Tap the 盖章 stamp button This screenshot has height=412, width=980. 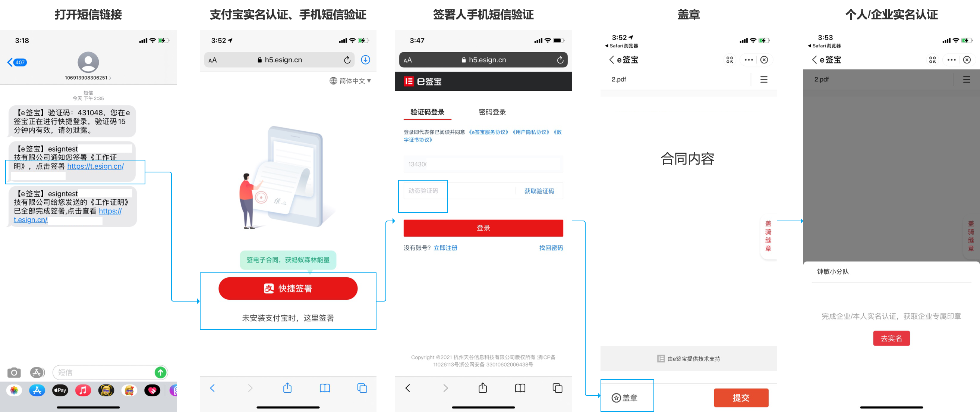(x=624, y=397)
